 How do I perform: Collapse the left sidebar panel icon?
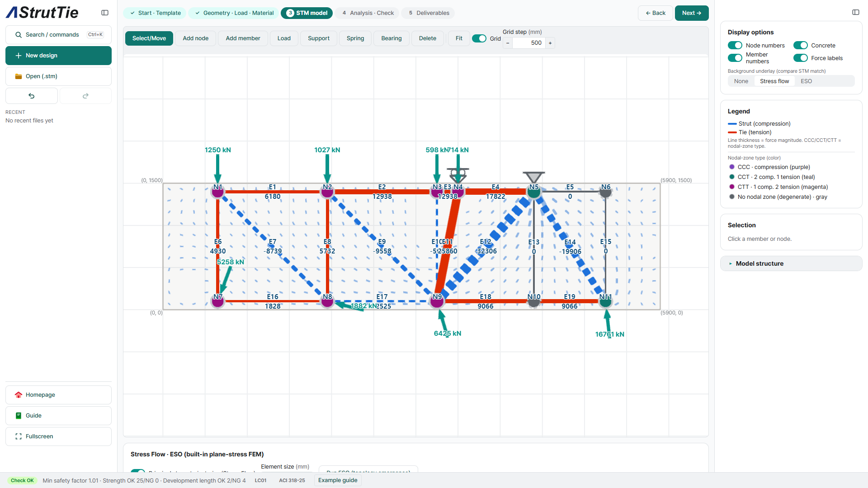105,13
